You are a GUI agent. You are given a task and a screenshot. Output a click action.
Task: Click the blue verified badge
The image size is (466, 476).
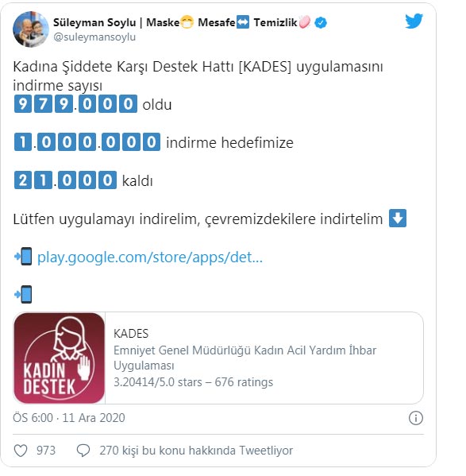(x=321, y=22)
